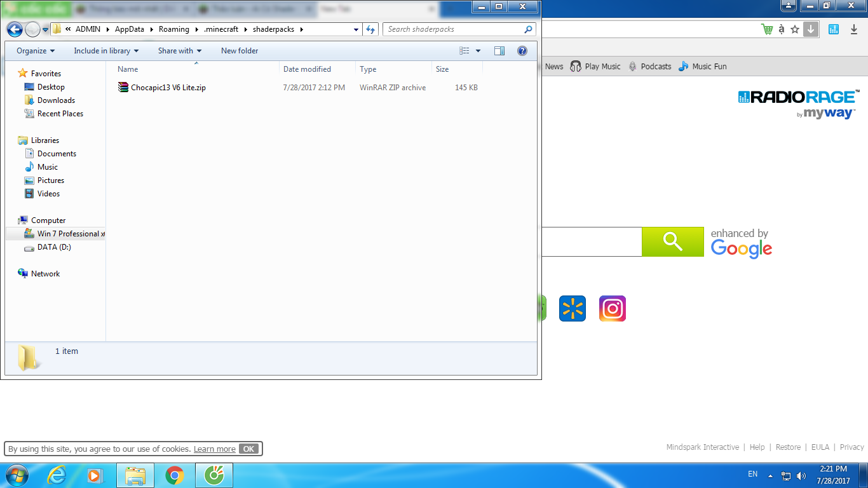Expand the arrow after shaderpacks breadcrumb
The width and height of the screenshot is (868, 488).
[302, 29]
